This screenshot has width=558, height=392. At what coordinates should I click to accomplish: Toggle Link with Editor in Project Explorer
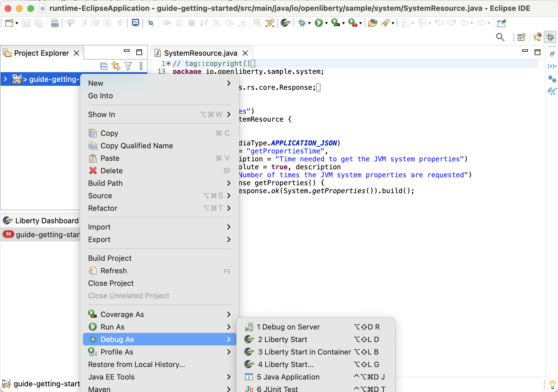click(x=116, y=66)
